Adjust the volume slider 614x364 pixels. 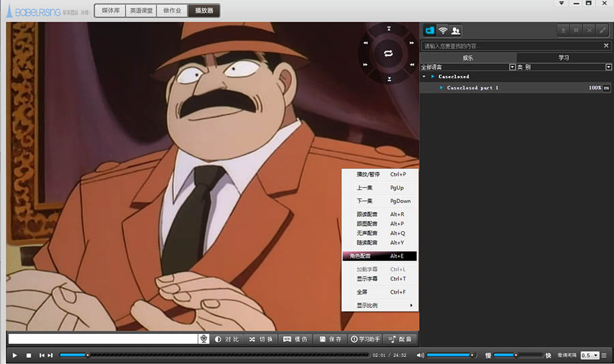(x=452, y=355)
